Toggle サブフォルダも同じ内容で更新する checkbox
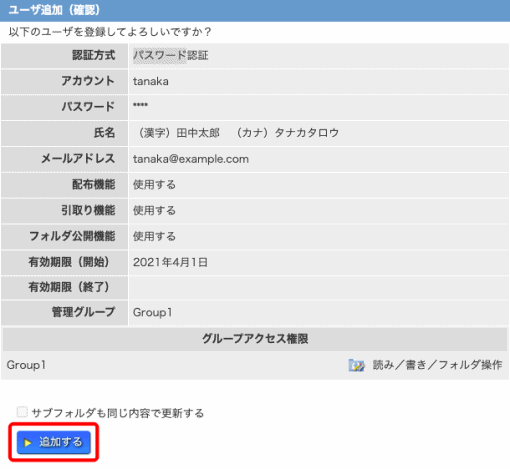510x469 pixels. pos(22,412)
